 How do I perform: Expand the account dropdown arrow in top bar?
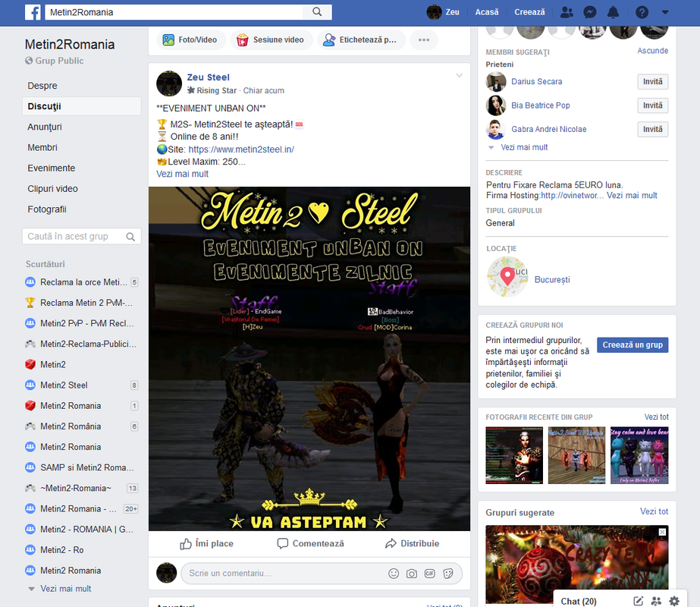pyautogui.click(x=665, y=12)
